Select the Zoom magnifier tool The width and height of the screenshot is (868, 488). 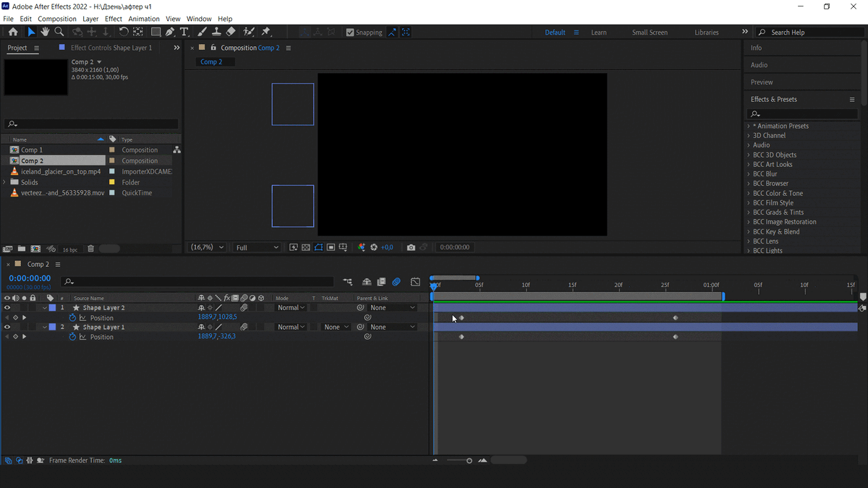[x=59, y=32]
